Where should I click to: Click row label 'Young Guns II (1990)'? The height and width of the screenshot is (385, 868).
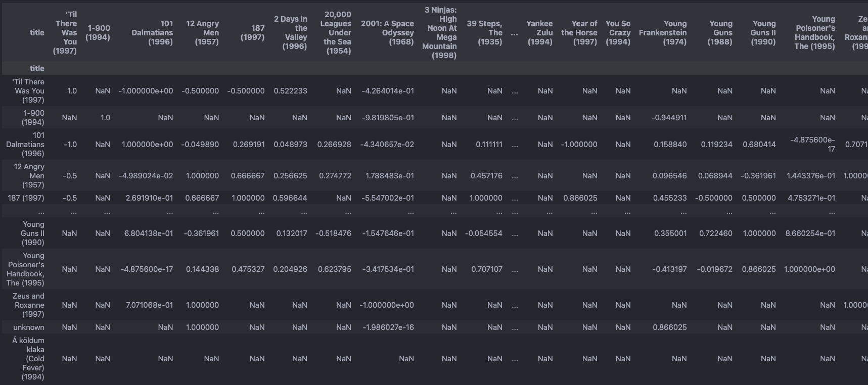click(32, 233)
